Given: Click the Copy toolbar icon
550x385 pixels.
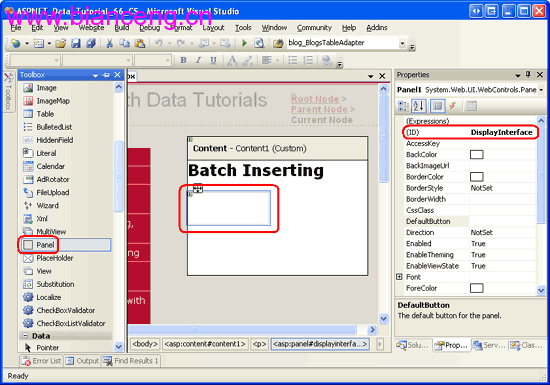Looking at the screenshot, I should tap(124, 43).
